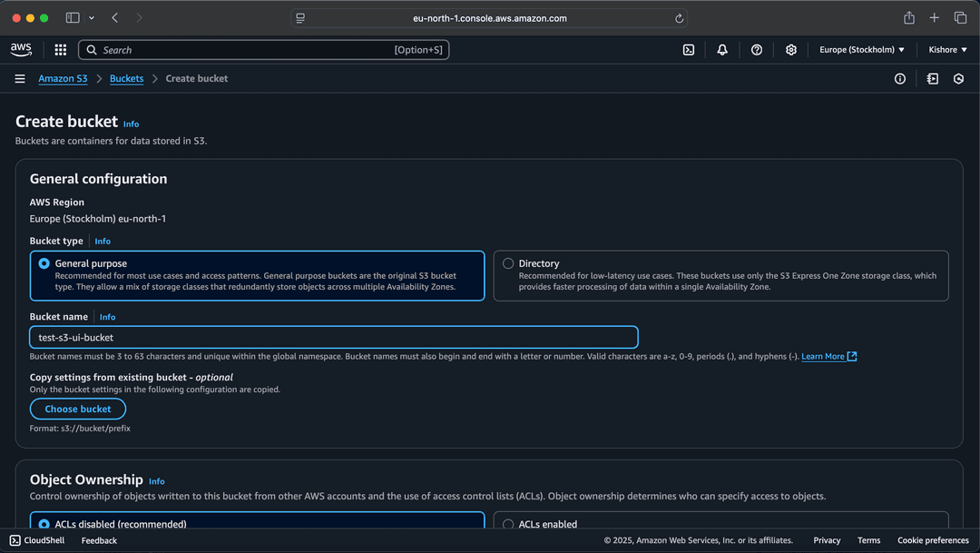Select the General purpose bucket type
Image resolution: width=980 pixels, height=553 pixels.
[44, 263]
